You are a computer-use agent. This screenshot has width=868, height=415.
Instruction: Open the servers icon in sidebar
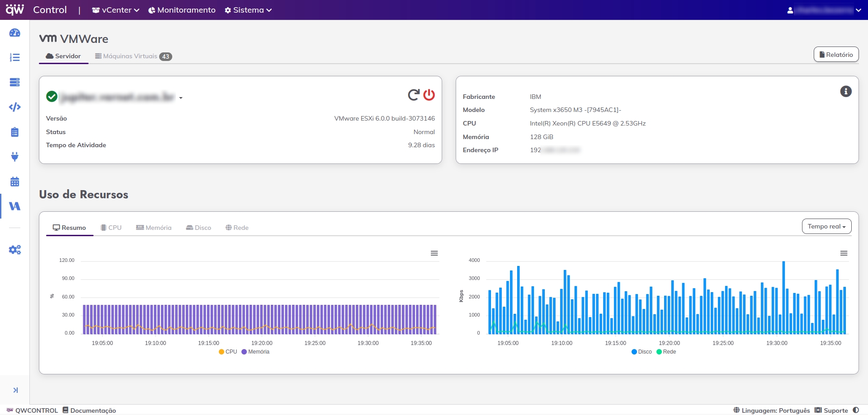[14, 82]
